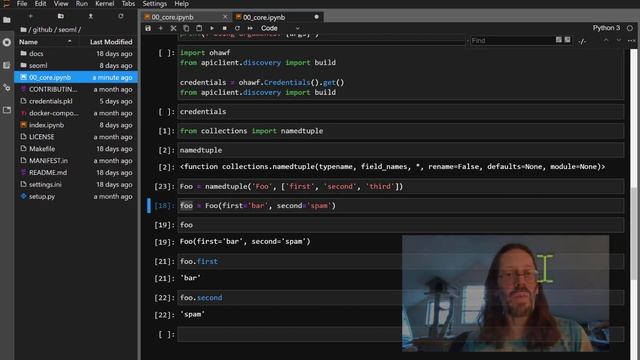The height and width of the screenshot is (360, 640).
Task: Select 00_core.ipynb in the file list
Action: (x=76, y=77)
